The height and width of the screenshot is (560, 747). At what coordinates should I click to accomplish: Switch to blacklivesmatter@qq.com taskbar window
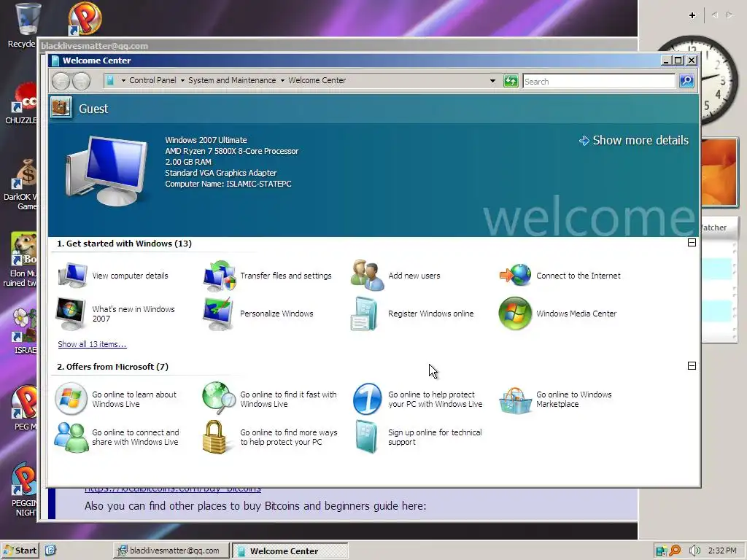pos(171,551)
